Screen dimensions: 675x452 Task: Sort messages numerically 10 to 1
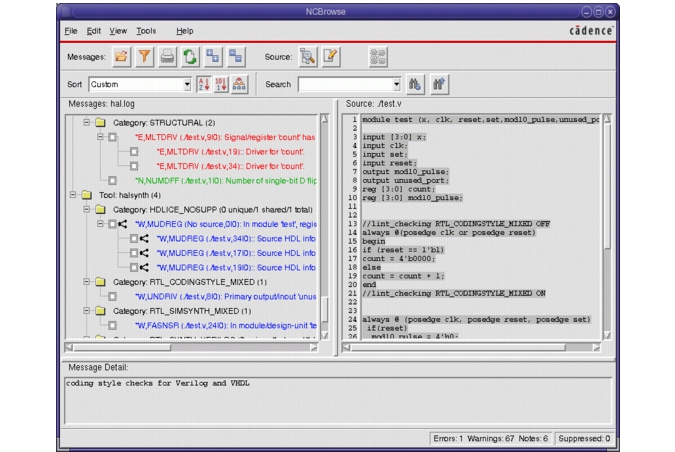pos(221,84)
